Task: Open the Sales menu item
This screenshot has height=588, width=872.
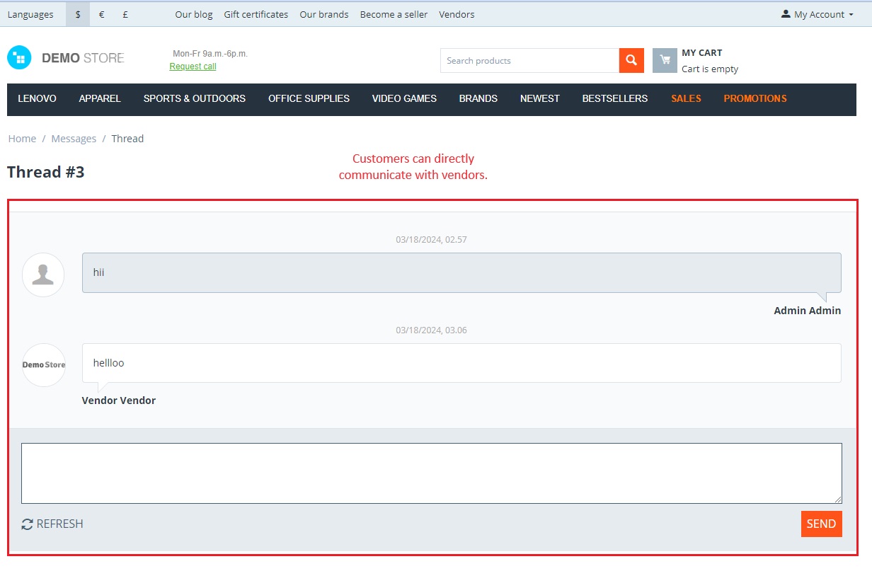Action: coord(686,98)
